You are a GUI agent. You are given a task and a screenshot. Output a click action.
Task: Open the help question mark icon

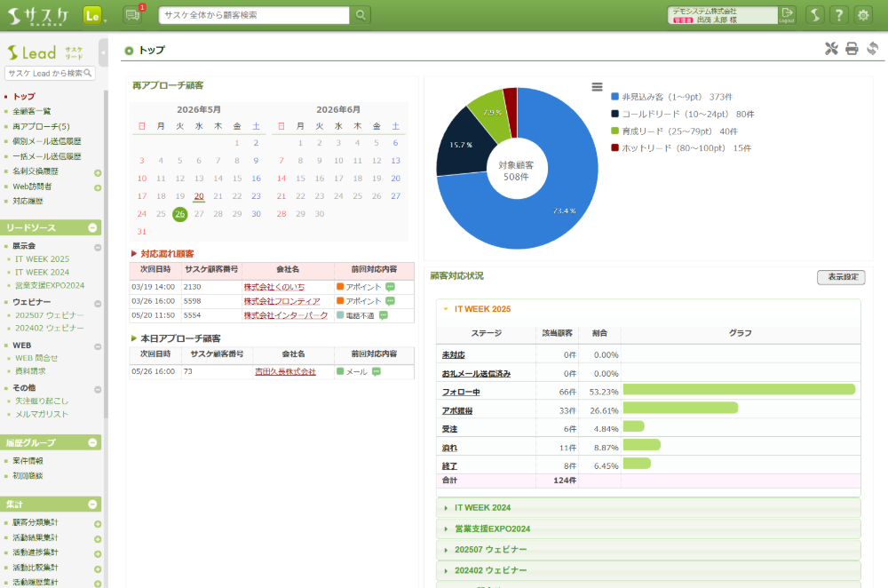(x=839, y=15)
